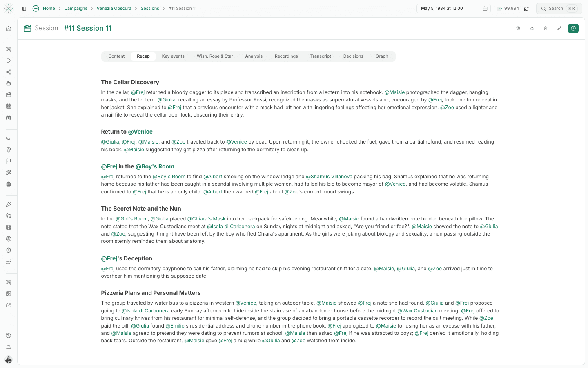Click the refresh icon next to 99,994
This screenshot has height=368, width=588.
[x=526, y=9]
